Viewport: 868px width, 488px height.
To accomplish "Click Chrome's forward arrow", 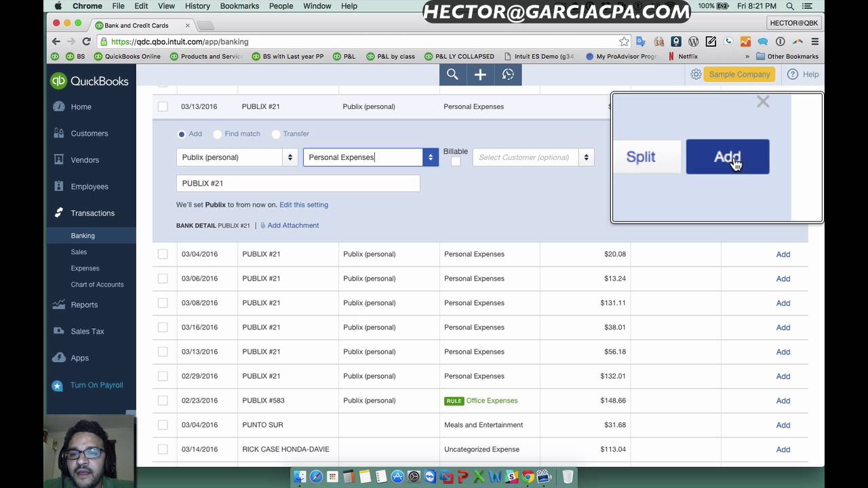I will [x=71, y=41].
